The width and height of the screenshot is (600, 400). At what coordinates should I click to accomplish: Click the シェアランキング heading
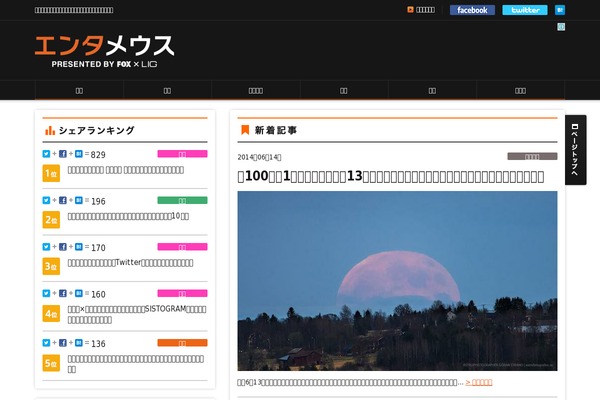(96, 131)
